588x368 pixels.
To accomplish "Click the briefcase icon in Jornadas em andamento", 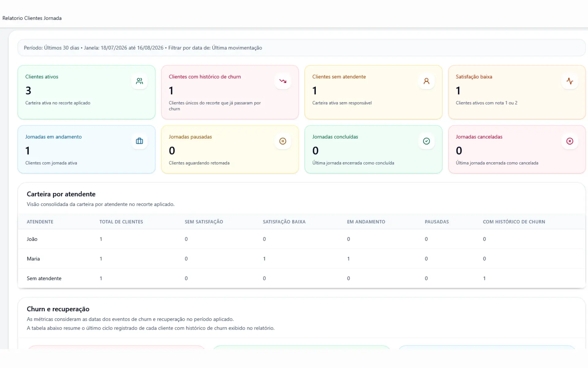I will [x=139, y=141].
